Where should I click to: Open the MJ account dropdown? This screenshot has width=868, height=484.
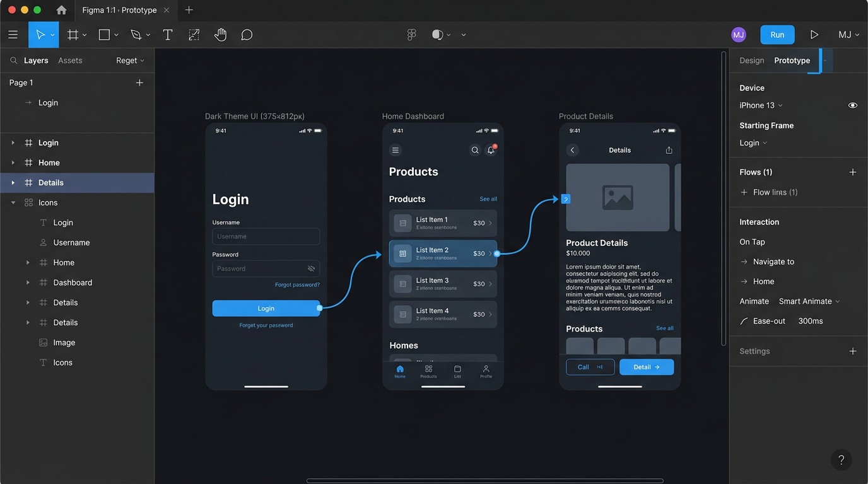click(x=848, y=35)
